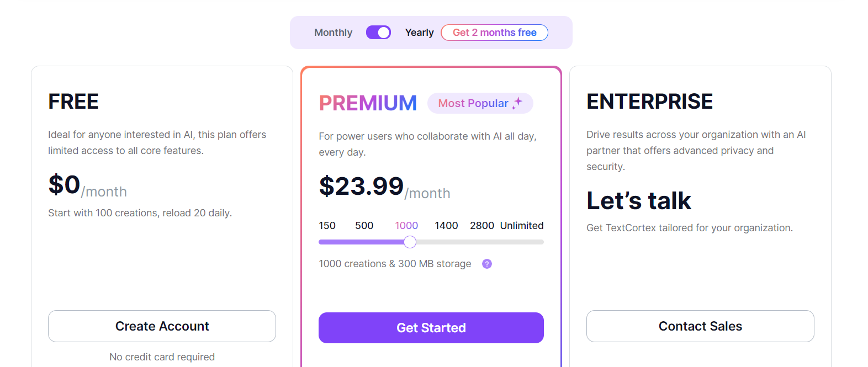
Task: Click the Get 2 months free badge
Action: (x=494, y=32)
